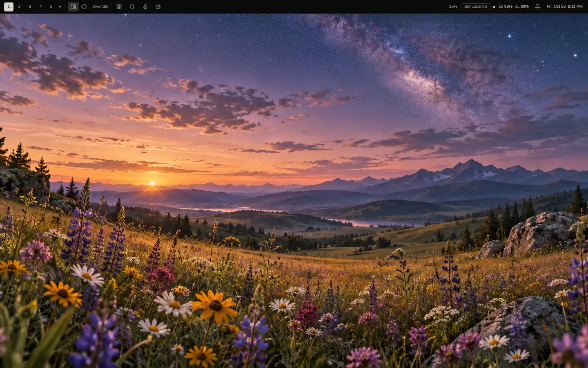The height and width of the screenshot is (368, 588).
Task: Click the 25% indicator
Action: [x=453, y=7]
